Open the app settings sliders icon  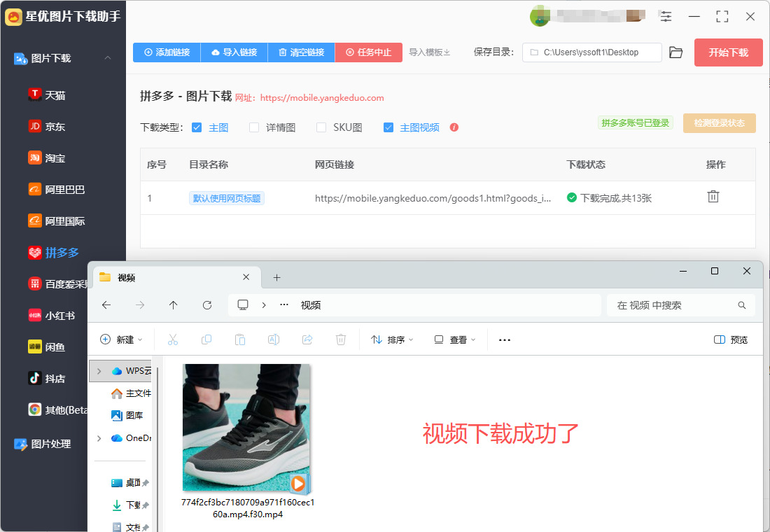[x=666, y=16]
